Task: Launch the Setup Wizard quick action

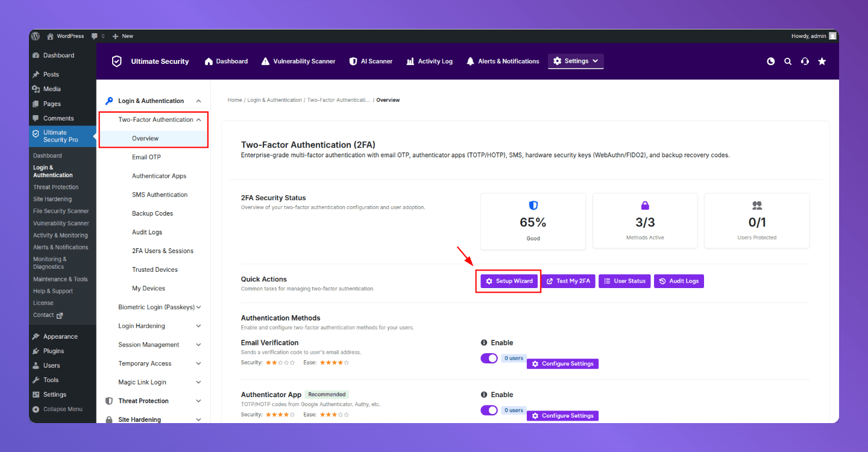Action: [x=508, y=281]
